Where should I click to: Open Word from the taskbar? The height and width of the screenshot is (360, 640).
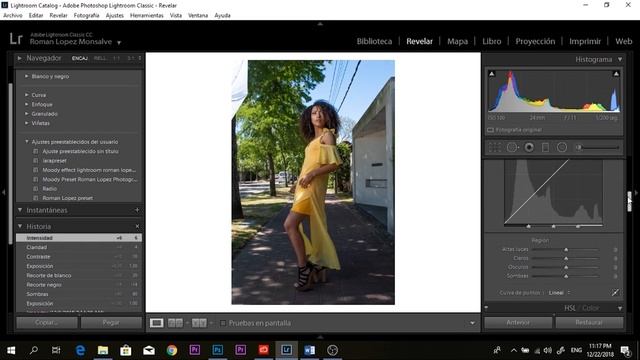point(309,350)
